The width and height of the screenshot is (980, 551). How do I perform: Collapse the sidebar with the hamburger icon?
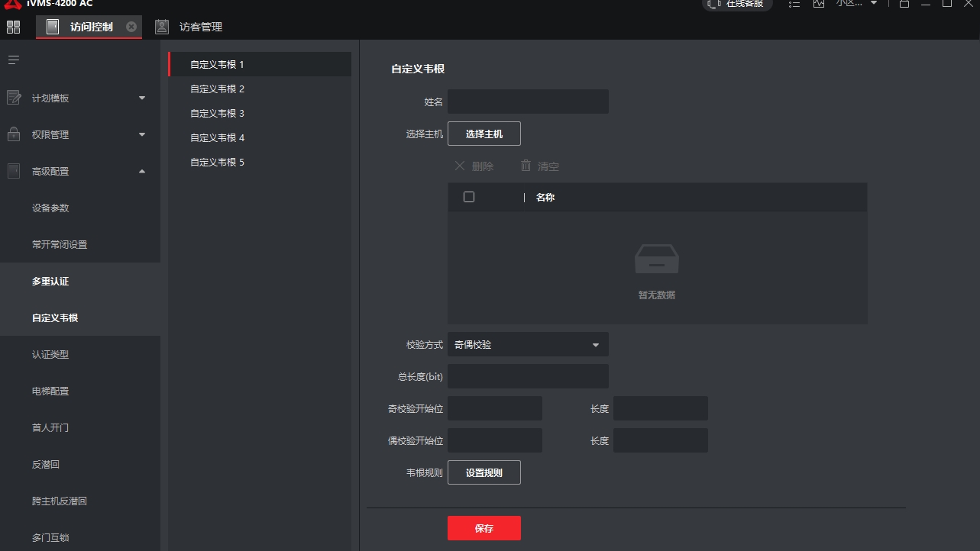click(x=14, y=60)
